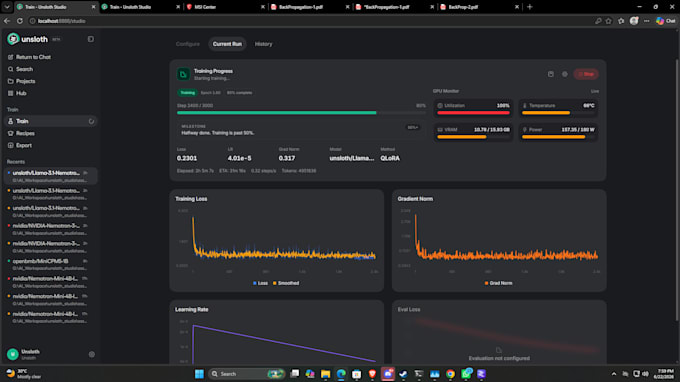Click the 50%+ milestone badge
The image size is (680, 382).
point(412,127)
